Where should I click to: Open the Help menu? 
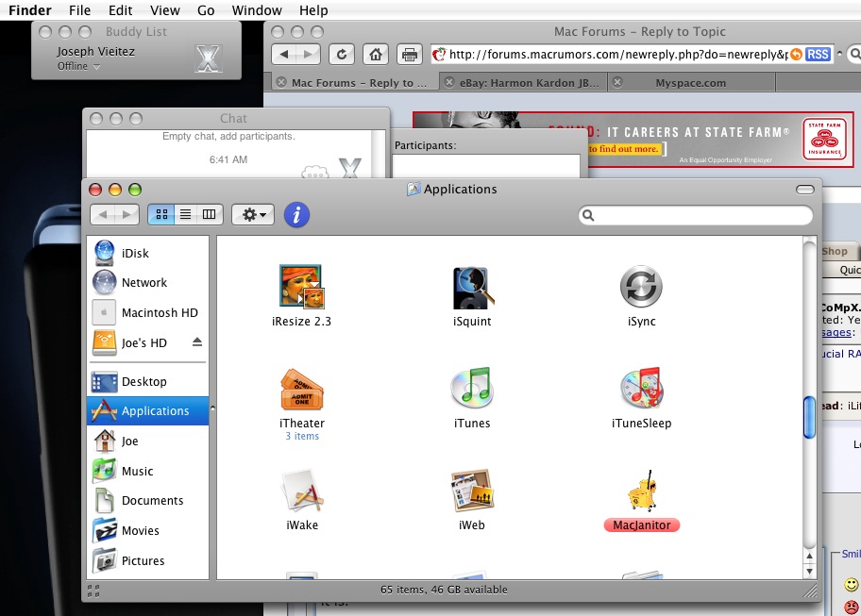(313, 9)
